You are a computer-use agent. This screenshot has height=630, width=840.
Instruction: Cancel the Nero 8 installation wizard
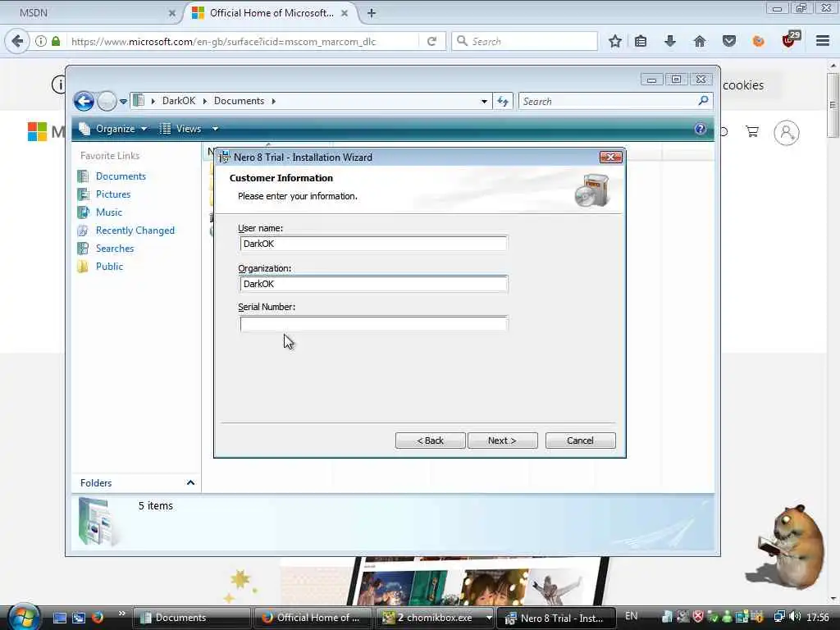580,441
